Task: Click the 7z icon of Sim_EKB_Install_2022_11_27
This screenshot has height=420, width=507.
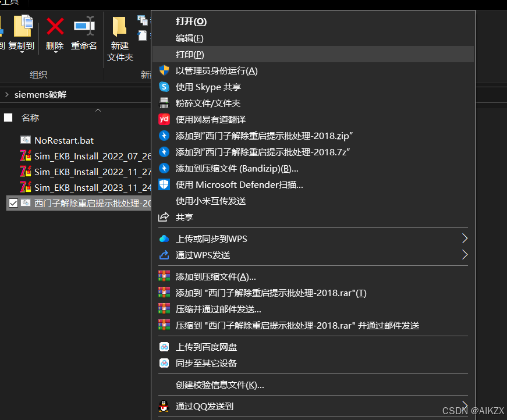Action: [x=26, y=171]
